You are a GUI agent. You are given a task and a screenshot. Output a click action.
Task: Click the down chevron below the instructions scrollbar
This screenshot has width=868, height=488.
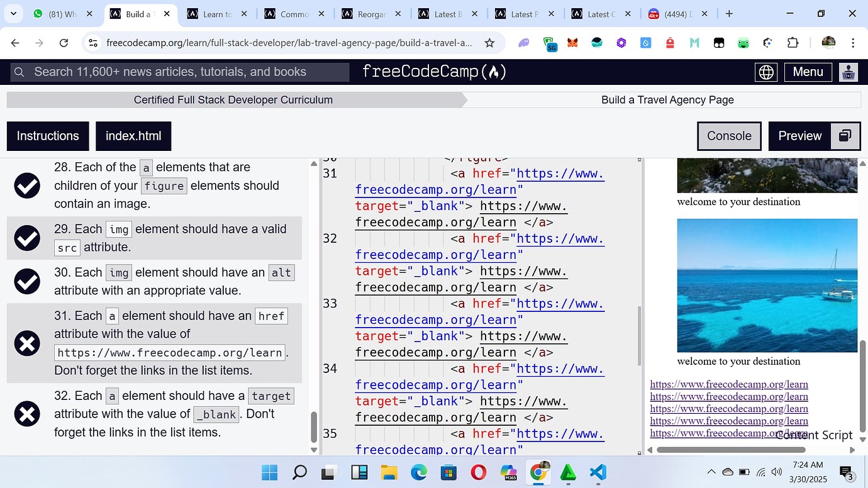coord(313,450)
